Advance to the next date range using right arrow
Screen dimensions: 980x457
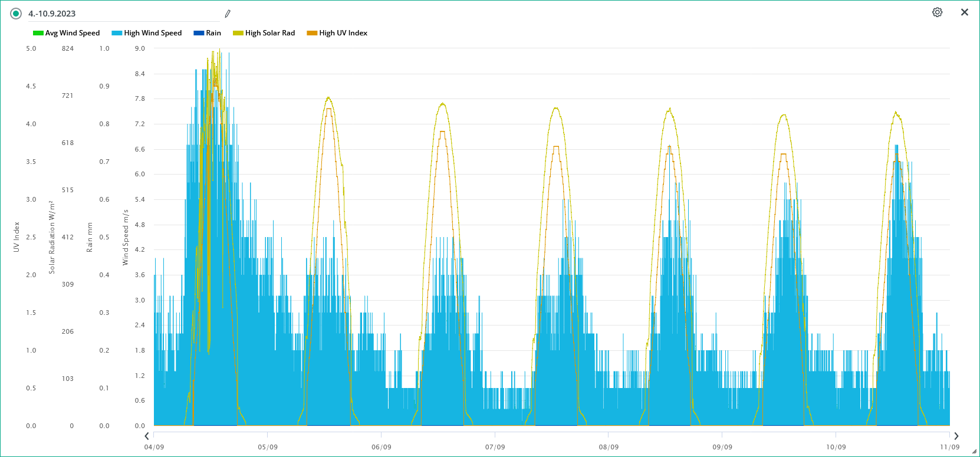956,436
